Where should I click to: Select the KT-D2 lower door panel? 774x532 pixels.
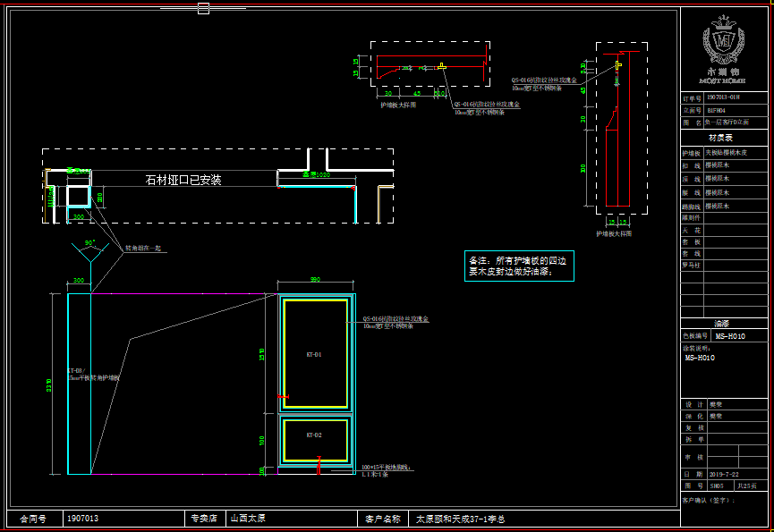(x=315, y=436)
